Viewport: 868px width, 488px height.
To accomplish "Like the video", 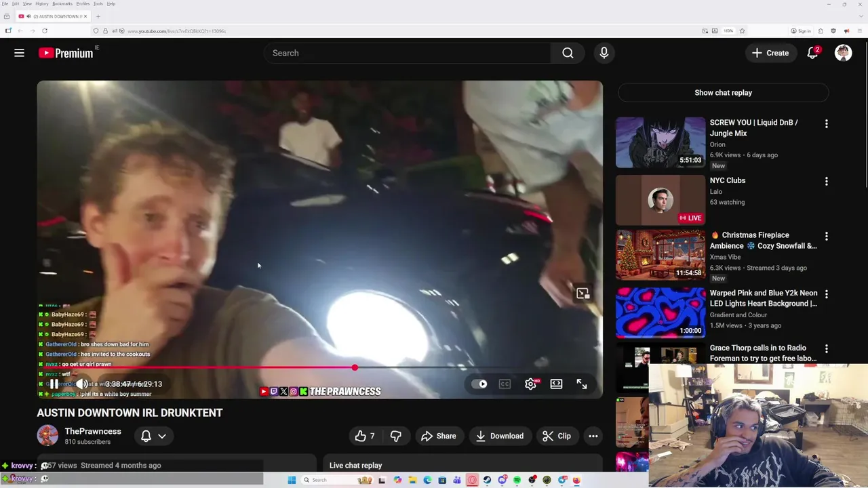I will (365, 436).
